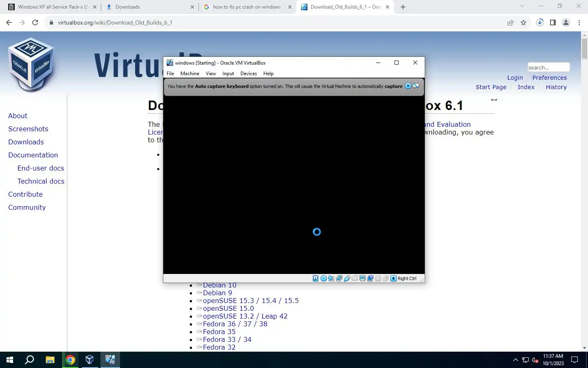Open the Index link

526,87
